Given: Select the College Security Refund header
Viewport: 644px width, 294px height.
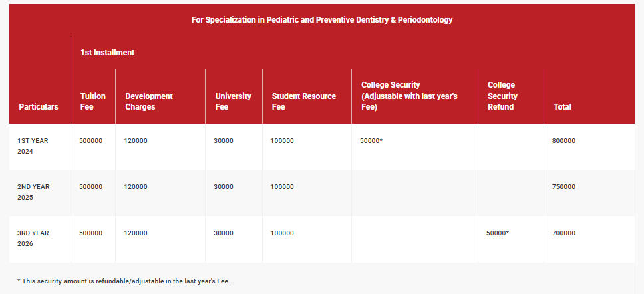Looking at the screenshot, I should tap(502, 96).
